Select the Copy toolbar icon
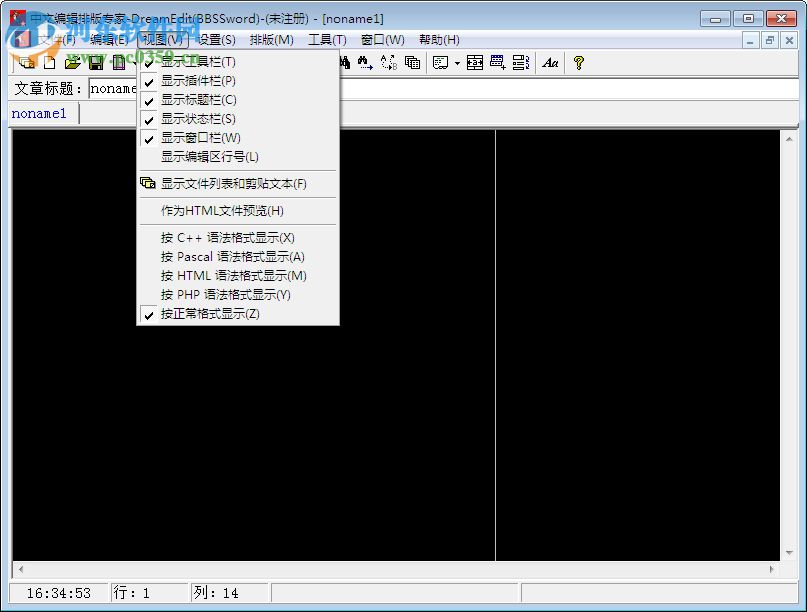The height and width of the screenshot is (612, 807). [410, 62]
